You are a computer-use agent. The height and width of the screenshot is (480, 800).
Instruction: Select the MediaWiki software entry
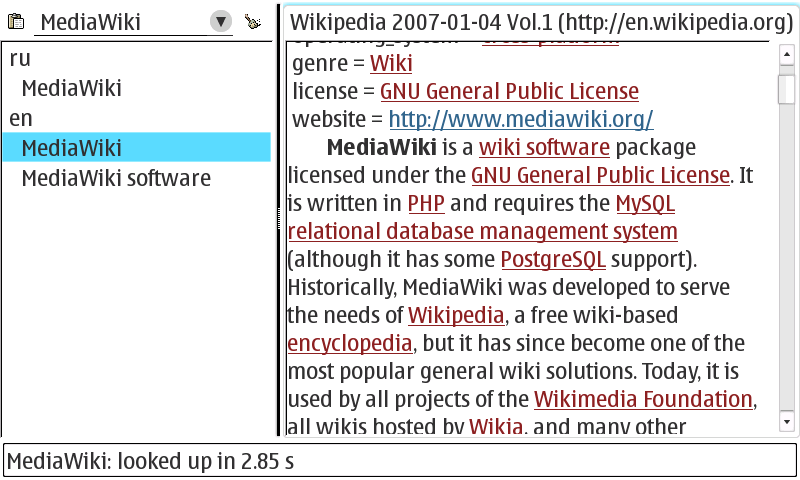(115, 178)
